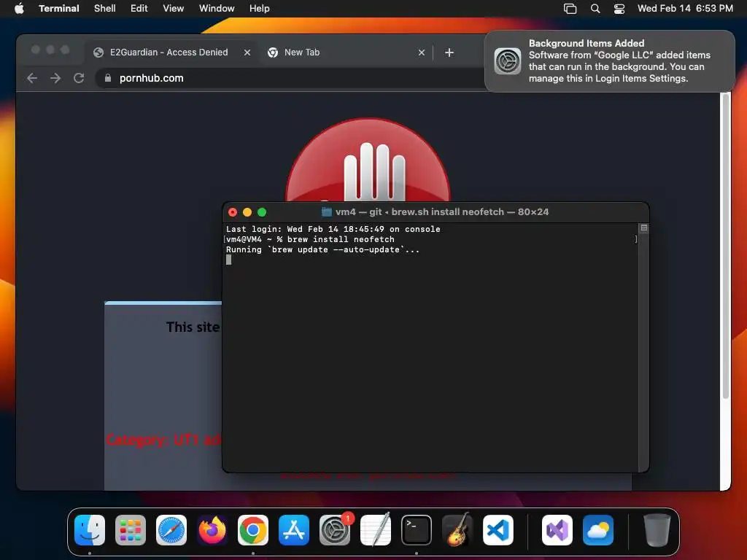Screen dimensions: 747x560
Task: Click the 'brew install neofetch' command line
Action: coord(309,239)
